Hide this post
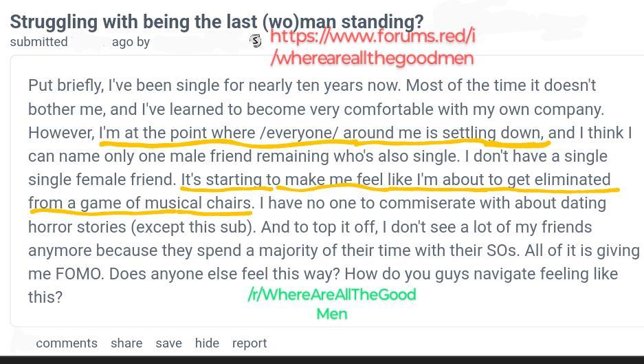 (x=207, y=343)
